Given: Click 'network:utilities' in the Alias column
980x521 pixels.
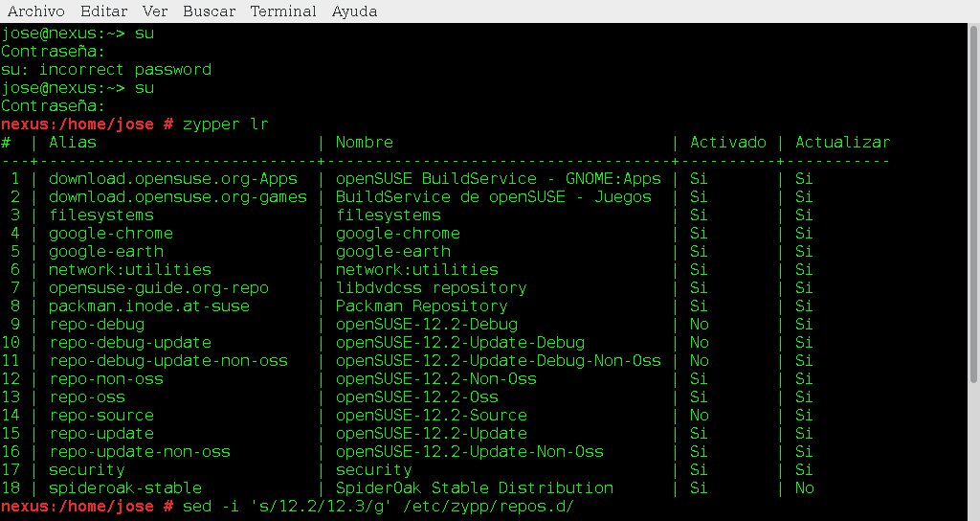Looking at the screenshot, I should point(130,269).
